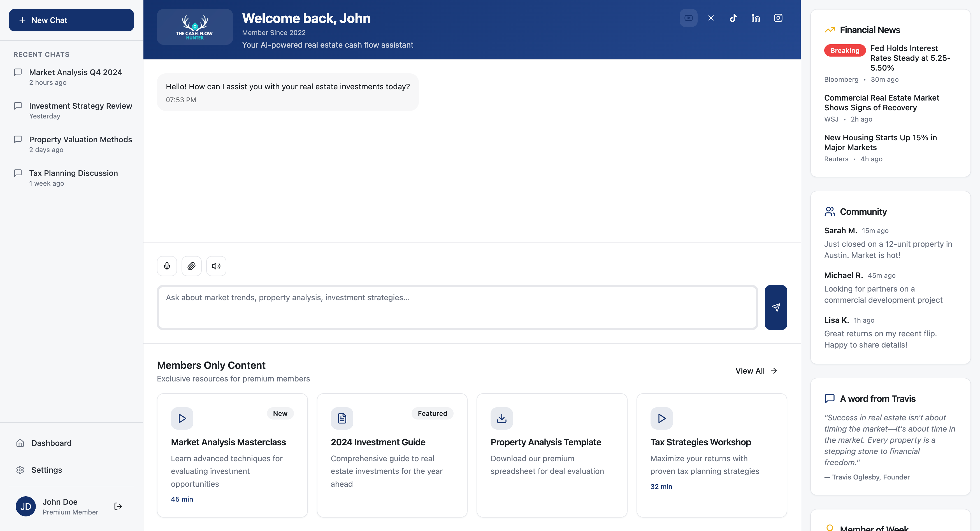
Task: Click the message input text field
Action: [x=457, y=307]
